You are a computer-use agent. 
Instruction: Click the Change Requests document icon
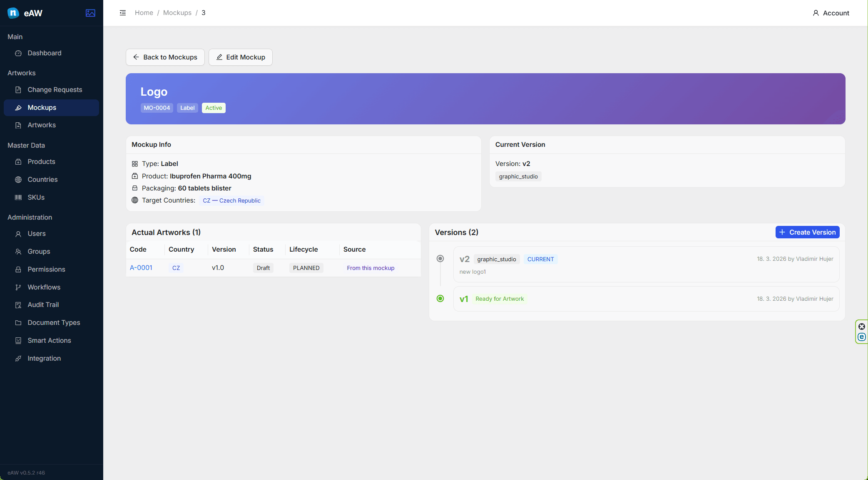(x=18, y=90)
